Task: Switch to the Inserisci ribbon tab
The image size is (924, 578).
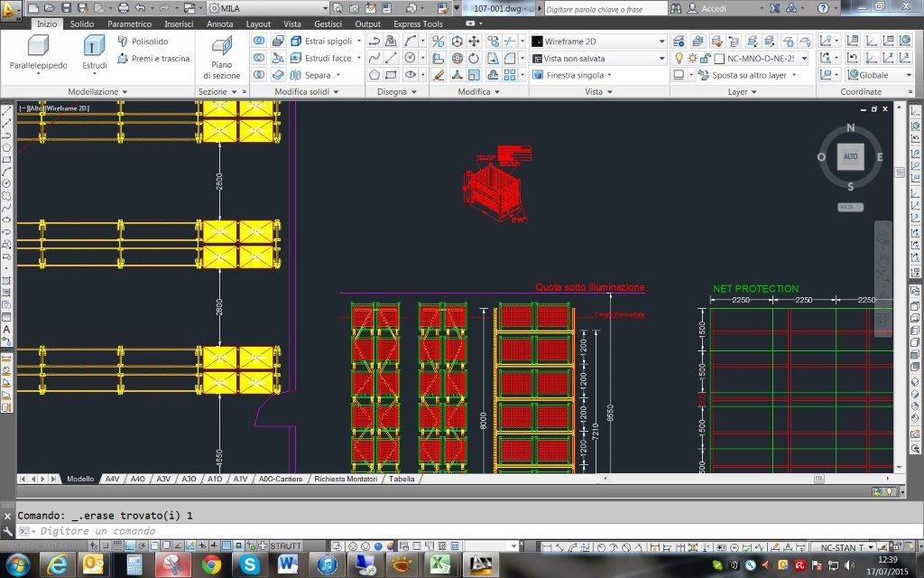Action: tap(179, 24)
